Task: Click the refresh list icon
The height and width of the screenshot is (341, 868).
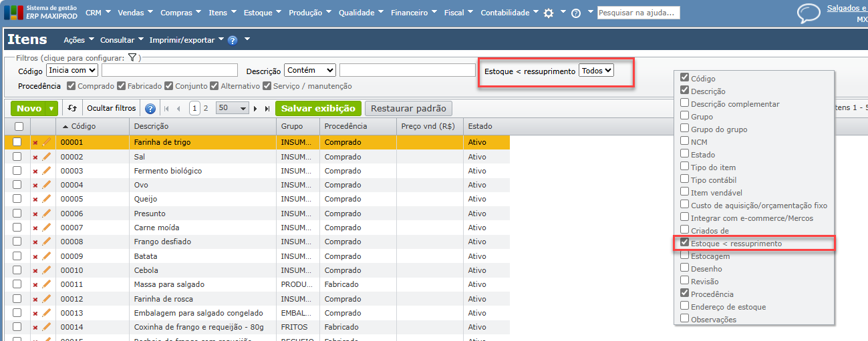Action: point(72,108)
